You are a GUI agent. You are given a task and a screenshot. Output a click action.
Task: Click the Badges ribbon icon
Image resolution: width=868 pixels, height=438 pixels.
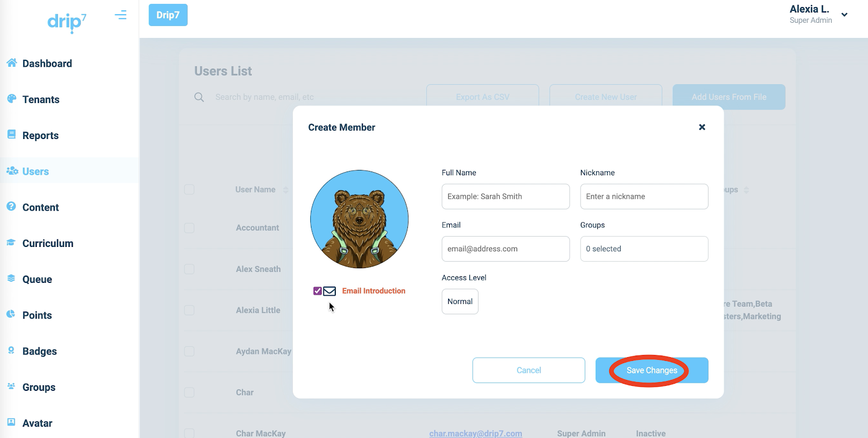(x=11, y=350)
